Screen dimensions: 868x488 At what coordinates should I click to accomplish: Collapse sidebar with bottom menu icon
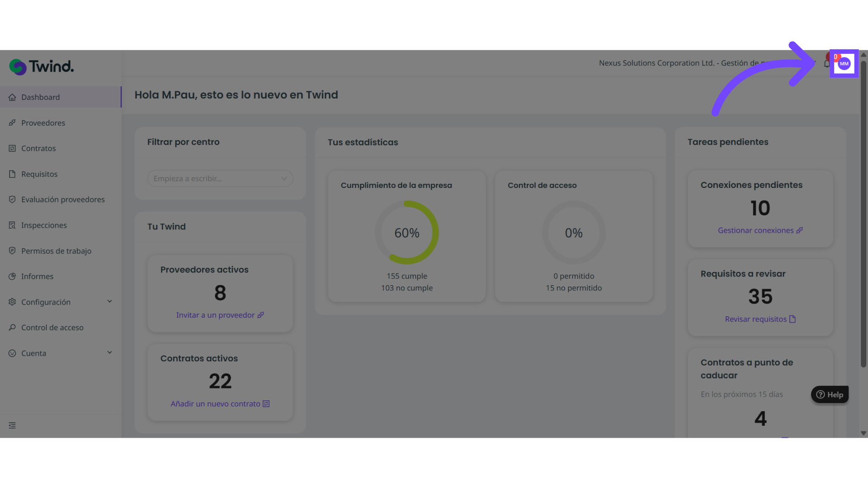12,425
